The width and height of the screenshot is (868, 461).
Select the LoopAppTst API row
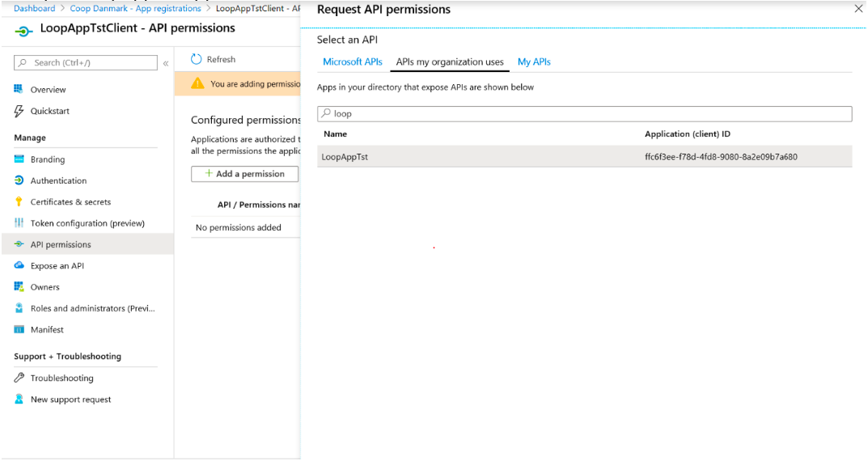pos(585,157)
